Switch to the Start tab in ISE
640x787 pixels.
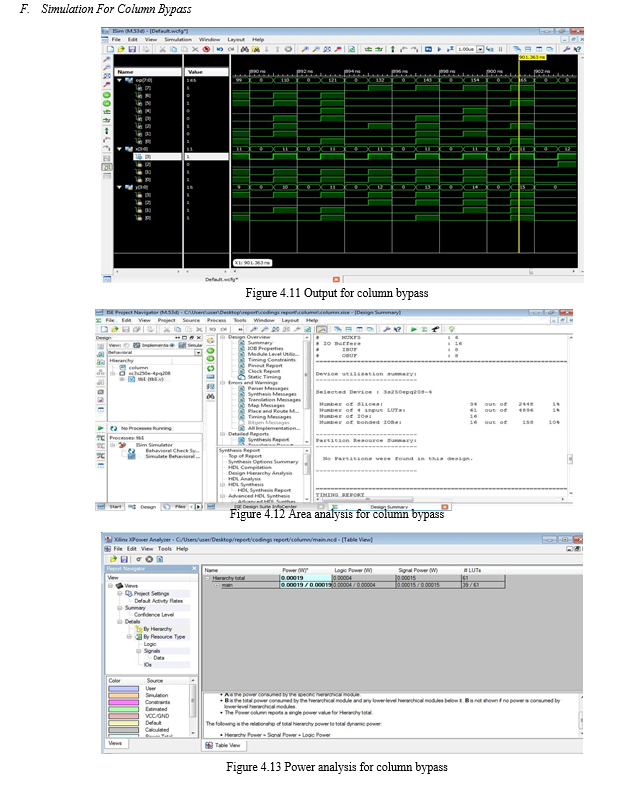(110, 507)
